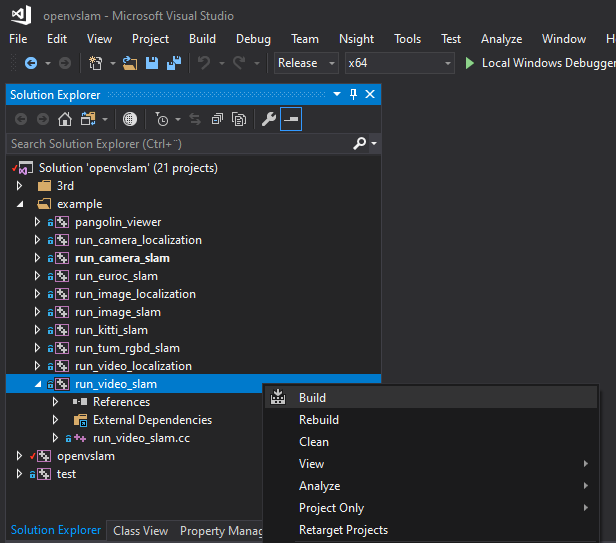616x543 pixels.
Task: Click the Save All toolbar icon
Action: click(174, 63)
